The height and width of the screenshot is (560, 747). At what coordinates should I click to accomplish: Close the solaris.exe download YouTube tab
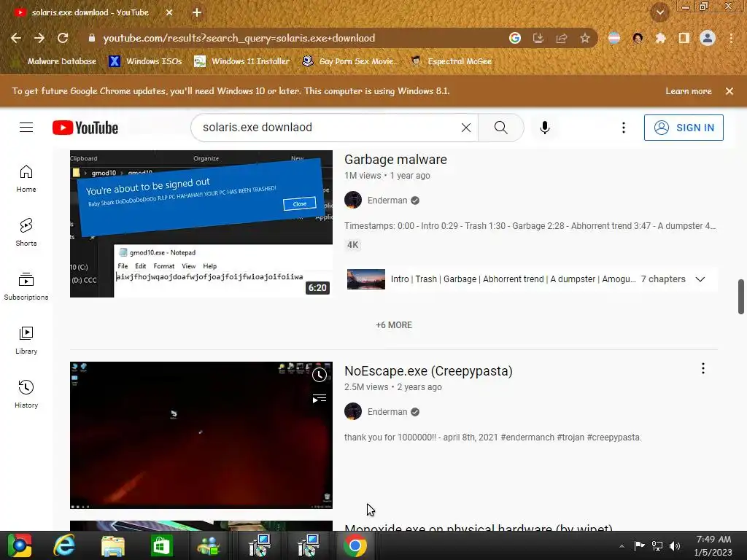[x=169, y=12]
